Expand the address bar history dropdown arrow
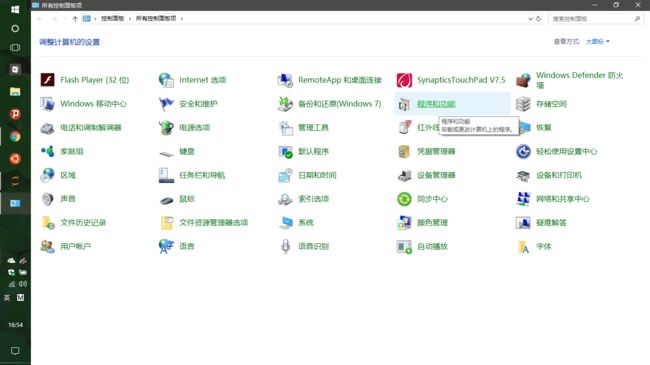650x365 pixels. [530, 19]
